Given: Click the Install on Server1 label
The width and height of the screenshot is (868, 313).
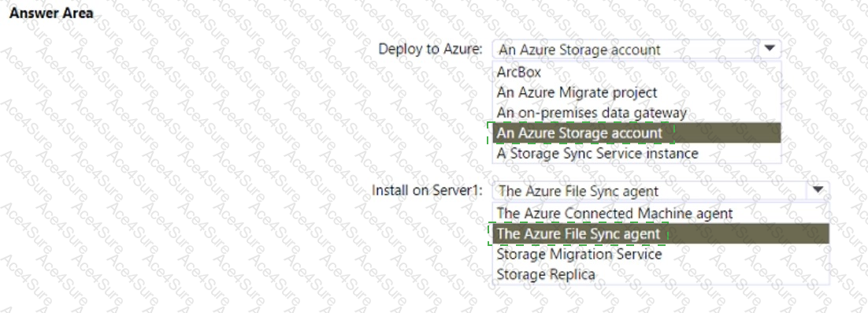Looking at the screenshot, I should (428, 191).
